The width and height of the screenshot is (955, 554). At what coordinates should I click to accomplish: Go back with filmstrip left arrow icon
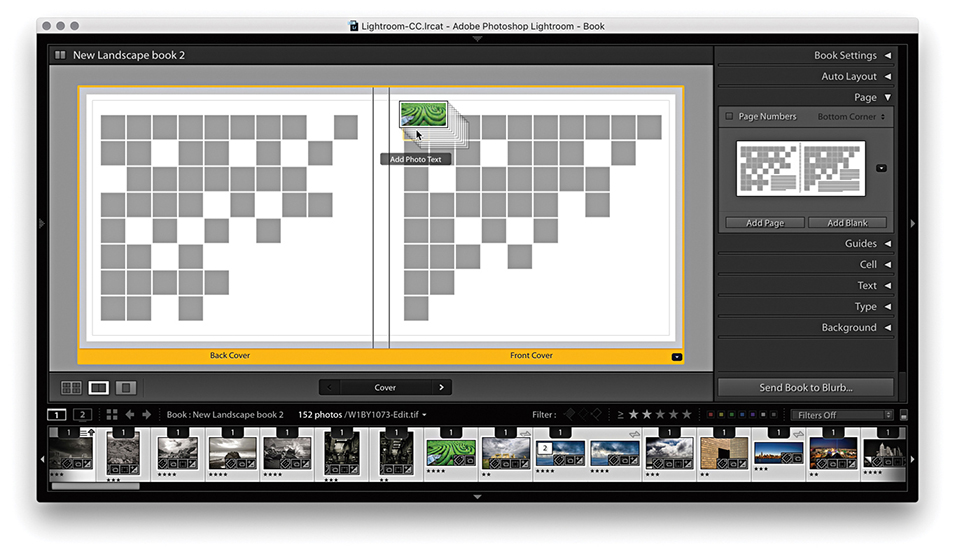click(x=130, y=415)
